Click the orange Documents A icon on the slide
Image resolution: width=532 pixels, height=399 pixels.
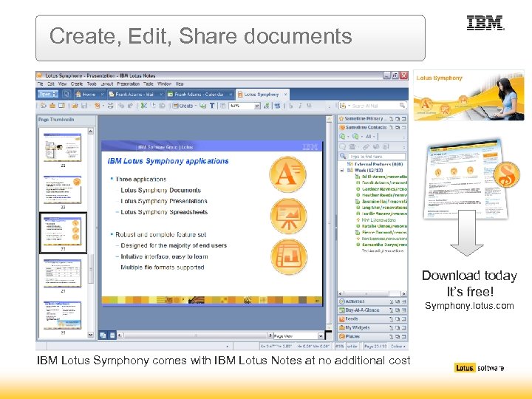point(287,174)
